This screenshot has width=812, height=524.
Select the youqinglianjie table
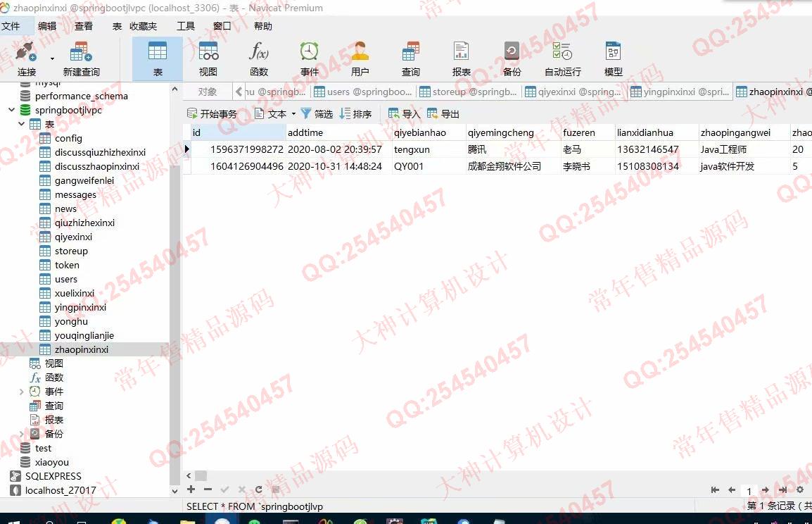click(84, 336)
